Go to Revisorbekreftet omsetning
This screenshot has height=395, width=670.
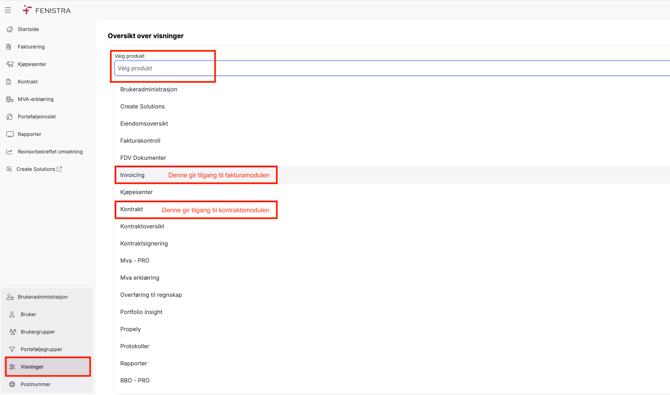pos(50,152)
